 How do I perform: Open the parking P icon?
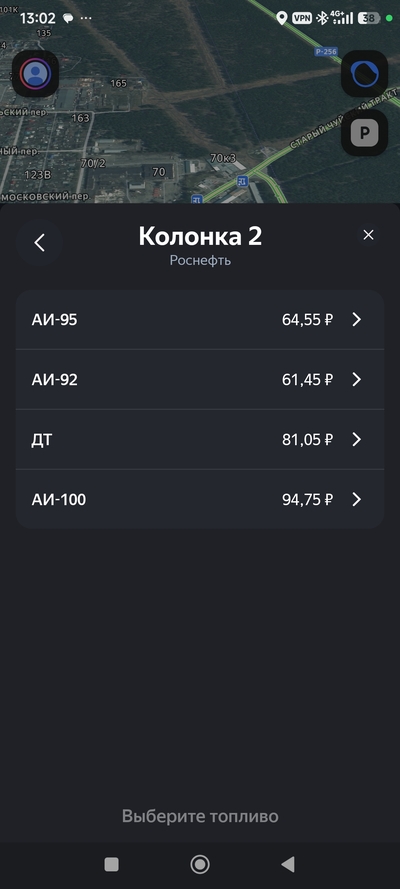click(x=364, y=133)
